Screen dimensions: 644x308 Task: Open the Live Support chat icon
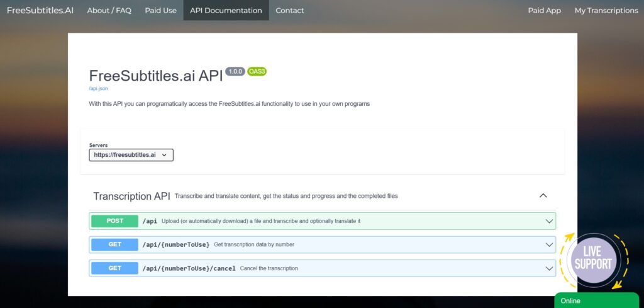(x=593, y=260)
